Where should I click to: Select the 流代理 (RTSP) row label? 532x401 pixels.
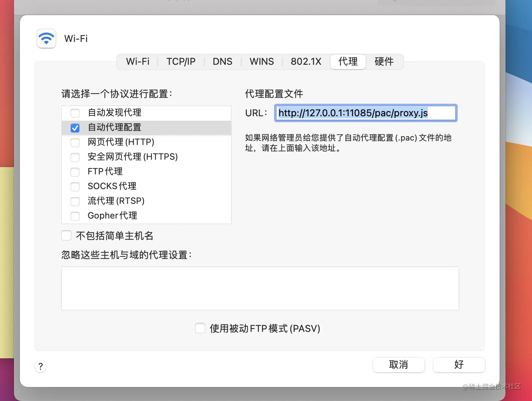pyautogui.click(x=116, y=201)
